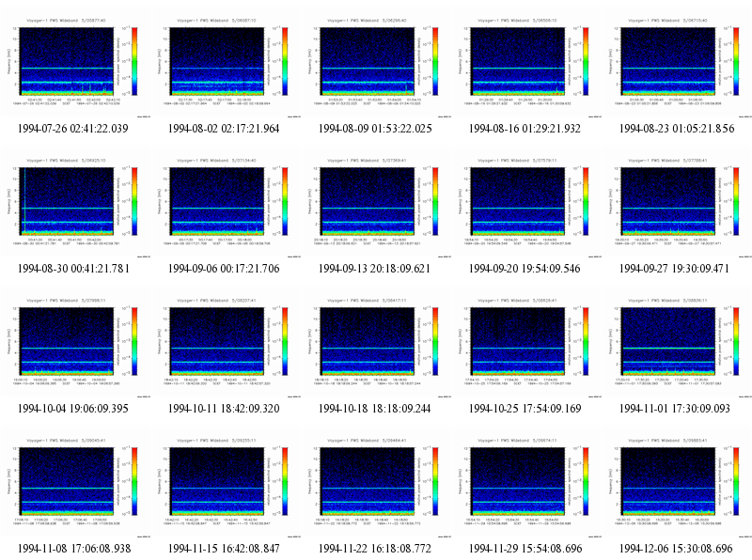Click the caption text 1994-10-18 18:18:09.244
This screenshot has width=752, height=560.
374,409
